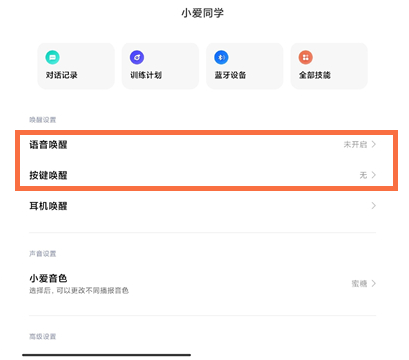The image size is (409, 360).
Task: Open the 训练计划 card
Action: point(160,66)
